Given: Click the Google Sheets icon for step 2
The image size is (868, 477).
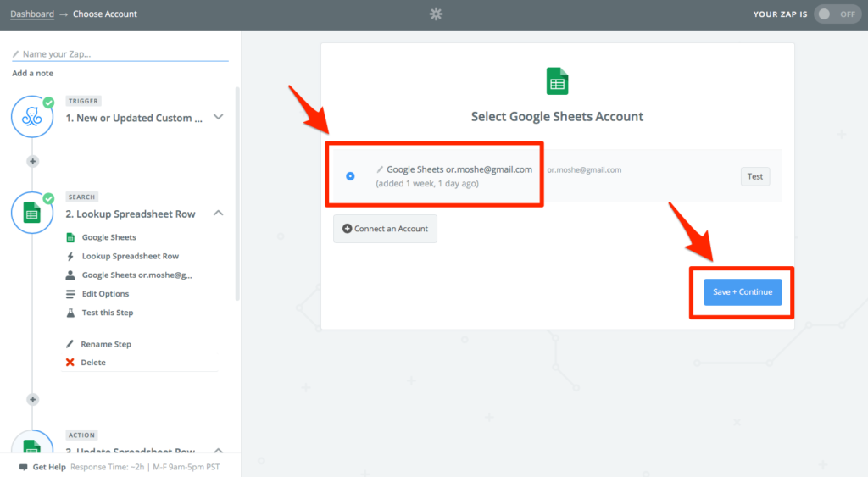Looking at the screenshot, I should coord(32,213).
